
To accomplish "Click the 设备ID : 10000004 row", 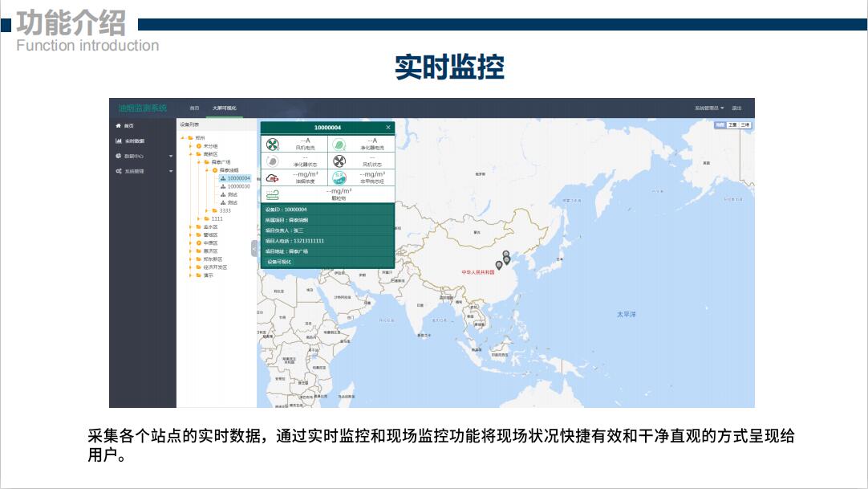I will [328, 210].
